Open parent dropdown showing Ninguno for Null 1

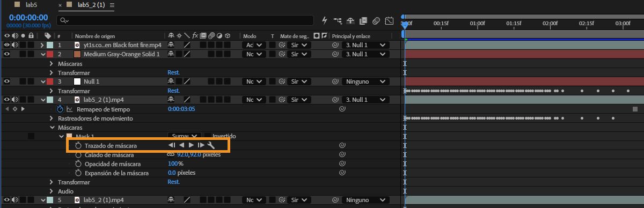367,81
